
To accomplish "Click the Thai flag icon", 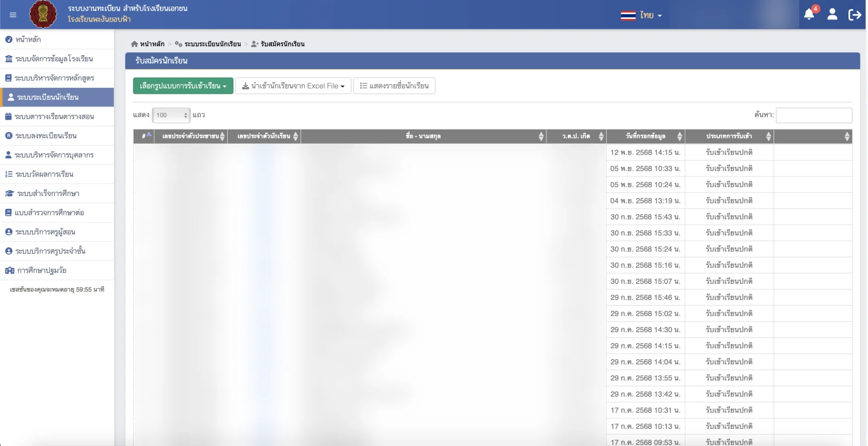I will coord(628,15).
